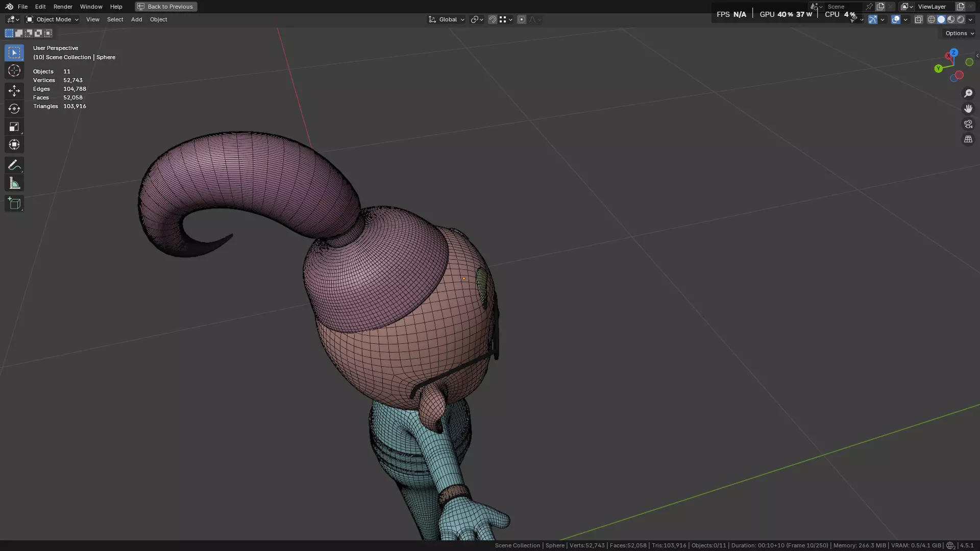
Task: Select the Rotate tool
Action: pos(14,109)
